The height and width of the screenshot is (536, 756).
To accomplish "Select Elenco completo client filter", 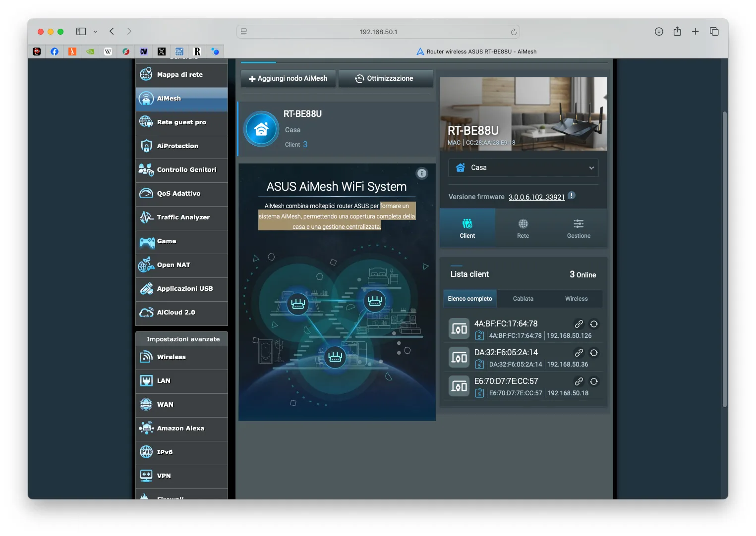I will tap(470, 299).
